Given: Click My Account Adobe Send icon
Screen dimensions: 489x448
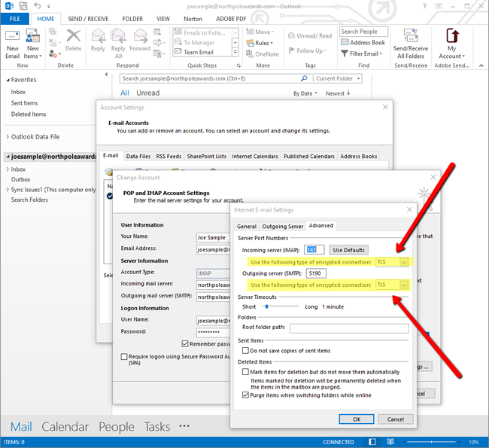Looking at the screenshot, I should [x=452, y=35].
